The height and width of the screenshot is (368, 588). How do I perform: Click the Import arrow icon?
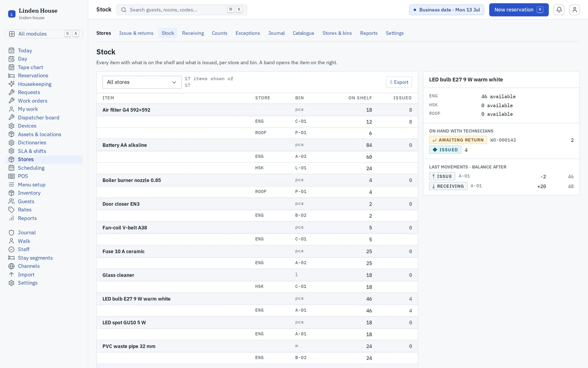click(11, 275)
